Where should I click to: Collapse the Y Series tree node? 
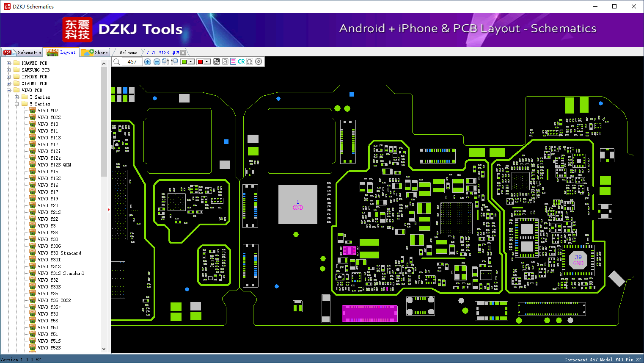tap(17, 104)
